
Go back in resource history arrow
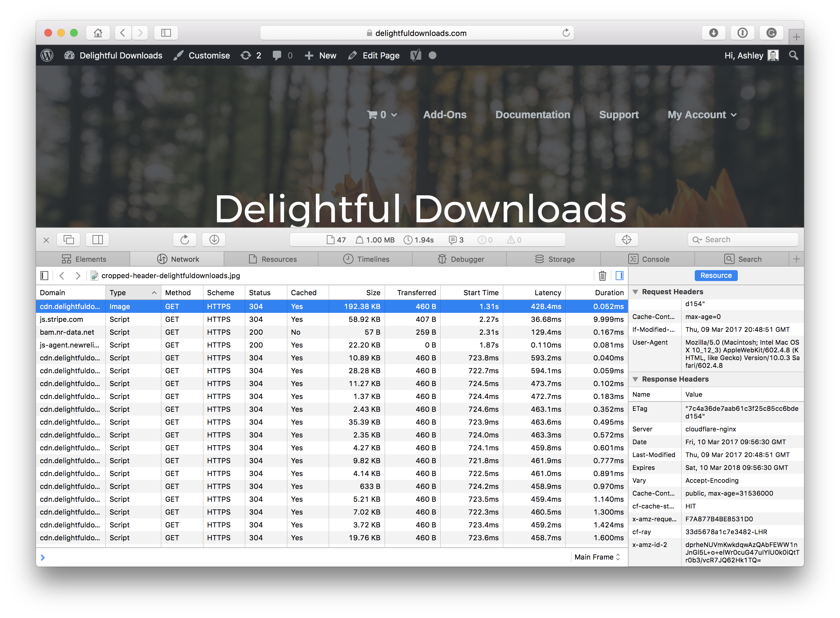tap(62, 276)
